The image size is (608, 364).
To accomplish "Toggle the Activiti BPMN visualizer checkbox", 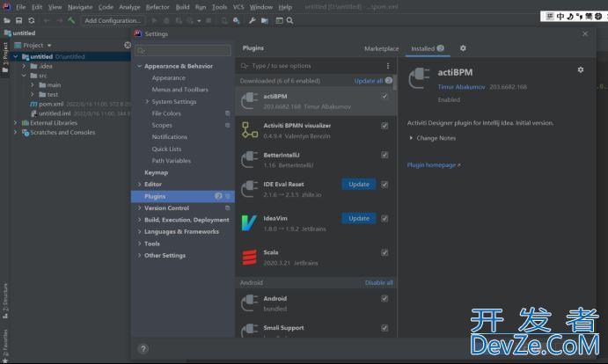I will click(385, 126).
